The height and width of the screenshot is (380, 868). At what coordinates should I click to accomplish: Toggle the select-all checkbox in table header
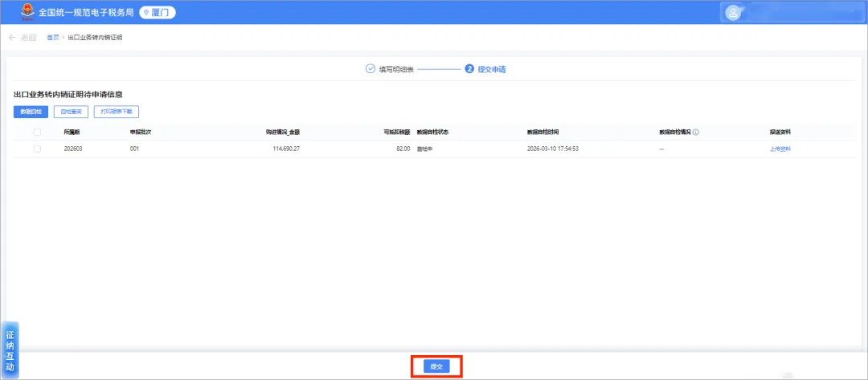tap(37, 133)
